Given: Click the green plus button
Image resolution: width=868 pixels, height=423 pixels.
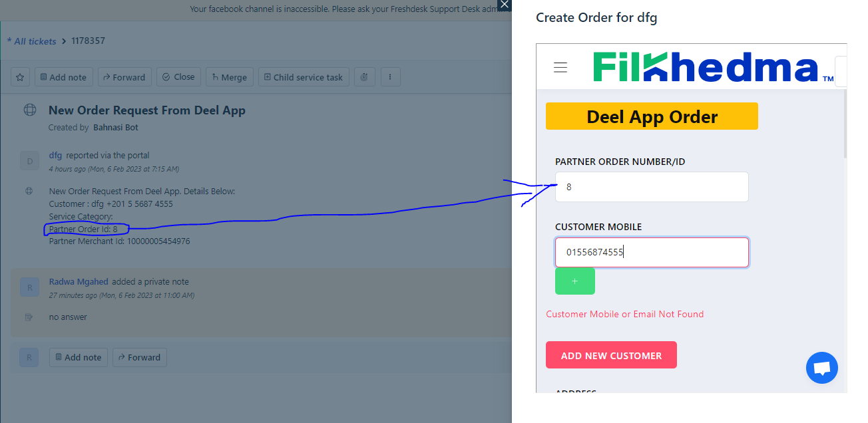Looking at the screenshot, I should (575, 281).
